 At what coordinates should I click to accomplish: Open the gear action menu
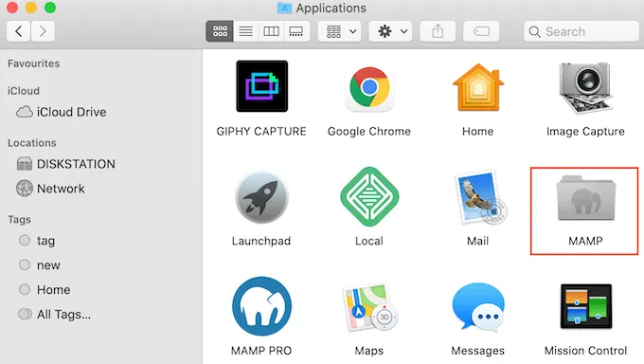[390, 31]
